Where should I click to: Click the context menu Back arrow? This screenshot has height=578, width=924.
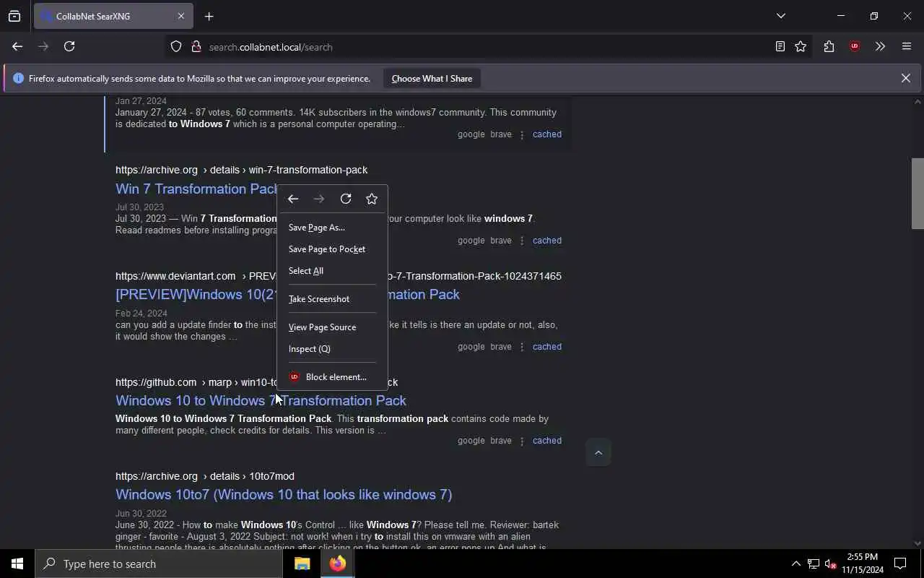click(x=293, y=199)
